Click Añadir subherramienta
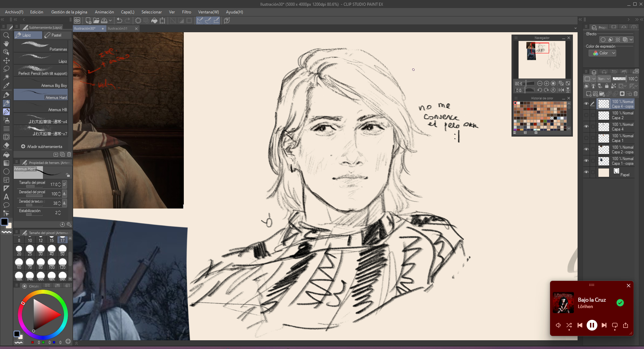 click(42, 147)
